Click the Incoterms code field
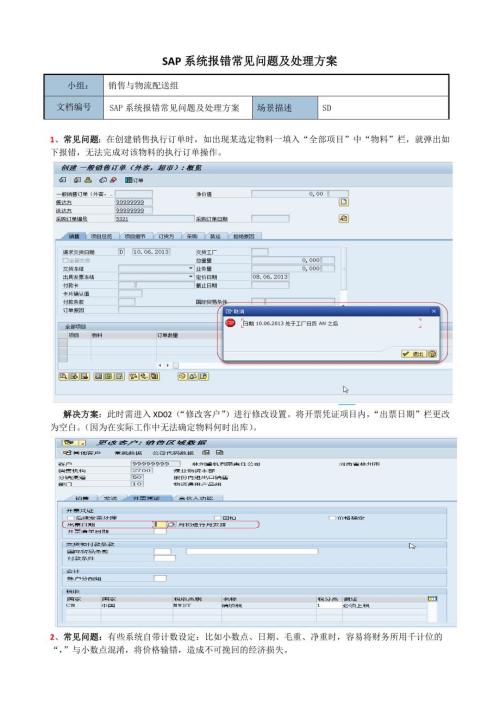This screenshot has height=707, width=500. (x=162, y=551)
